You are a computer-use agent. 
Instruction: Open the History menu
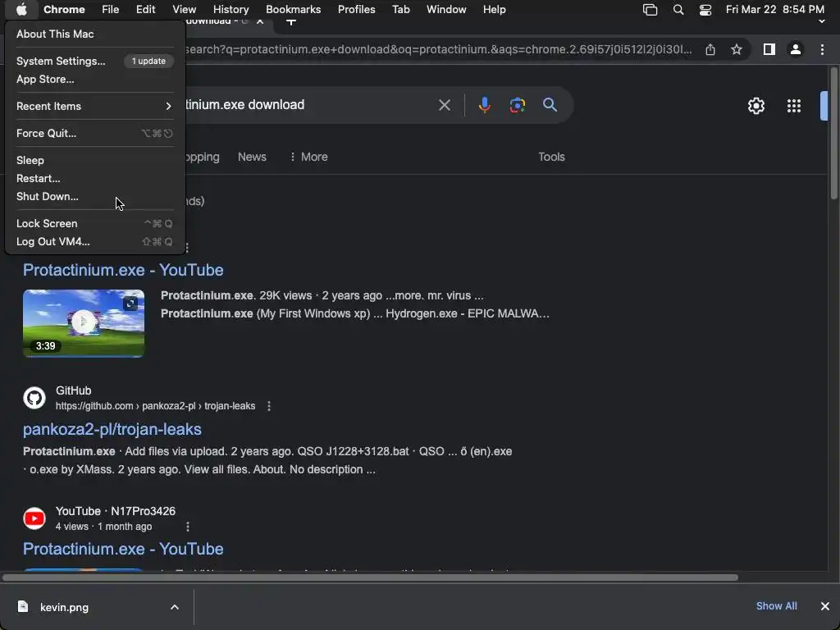coord(231,9)
